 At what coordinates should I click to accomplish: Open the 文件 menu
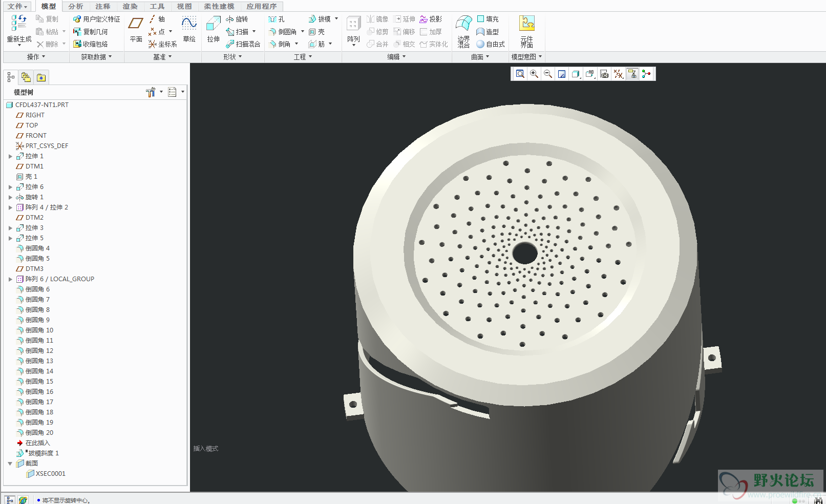click(x=17, y=6)
